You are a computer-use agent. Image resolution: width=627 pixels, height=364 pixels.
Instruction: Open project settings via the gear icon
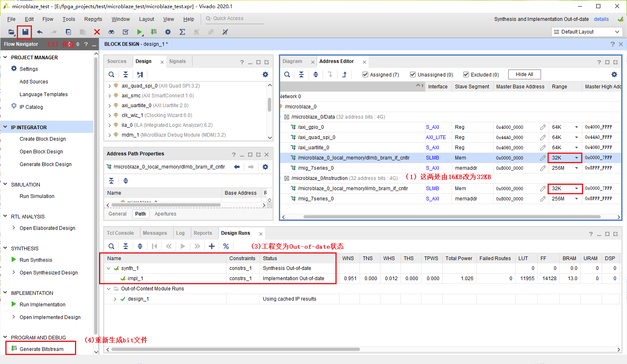pyautogui.click(x=168, y=32)
